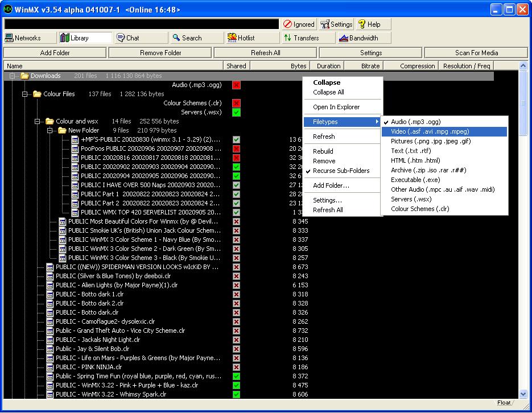Click the Bandwidth graph icon
532x413 pixels.
(344, 38)
